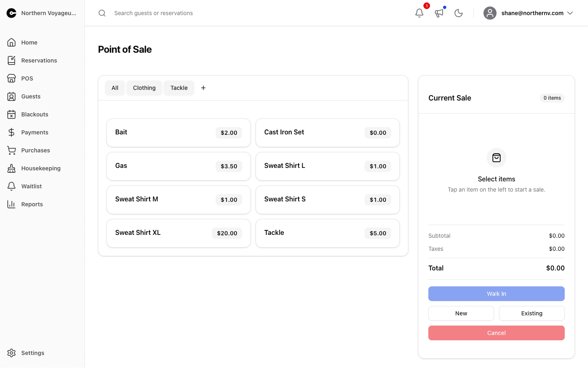Open the Settings gear icon
The image size is (588, 375).
pyautogui.click(x=11, y=353)
